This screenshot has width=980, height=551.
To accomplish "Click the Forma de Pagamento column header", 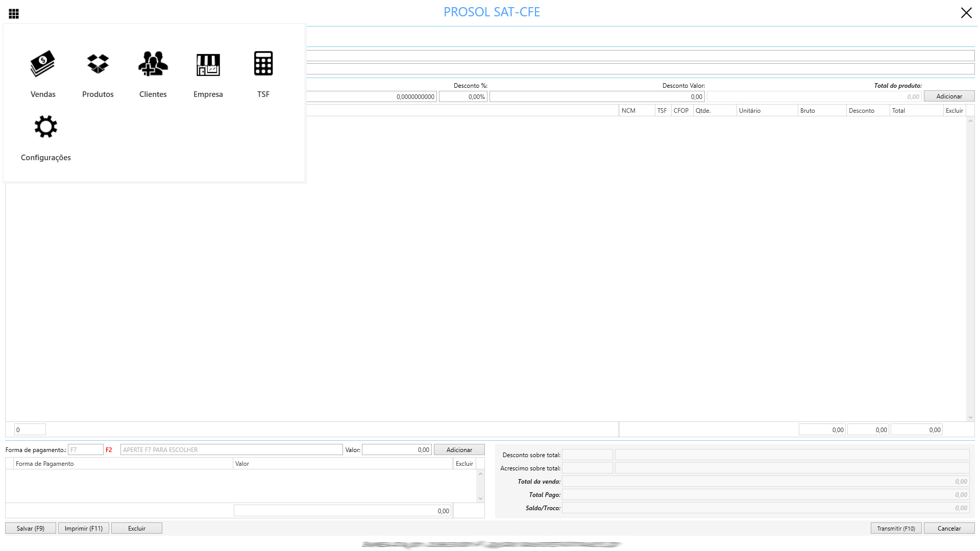I will [123, 464].
